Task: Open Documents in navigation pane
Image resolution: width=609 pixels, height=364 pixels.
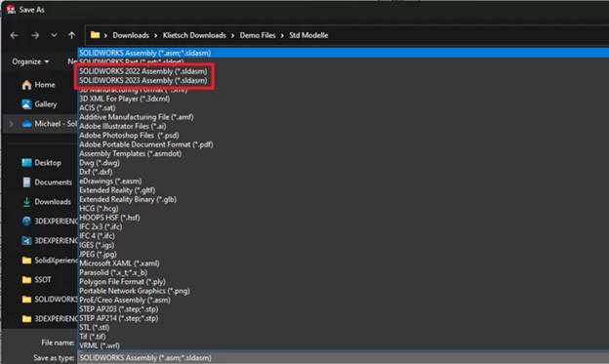Action: point(48,182)
